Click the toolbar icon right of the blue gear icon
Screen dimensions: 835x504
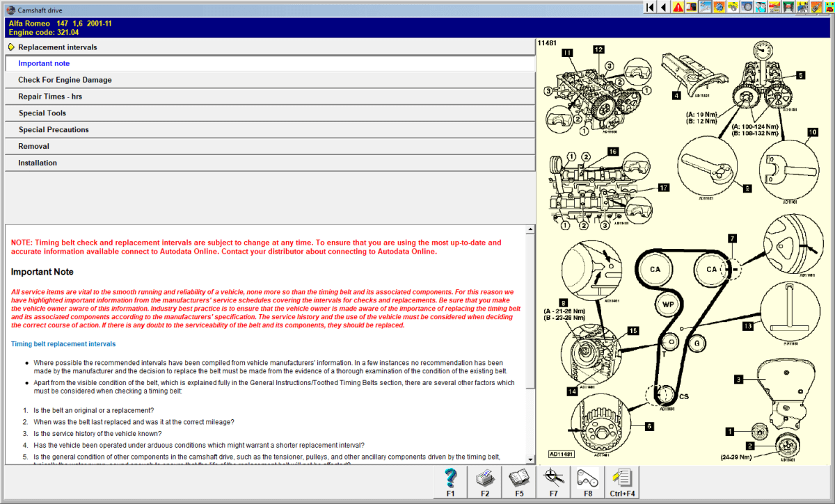(x=733, y=7)
